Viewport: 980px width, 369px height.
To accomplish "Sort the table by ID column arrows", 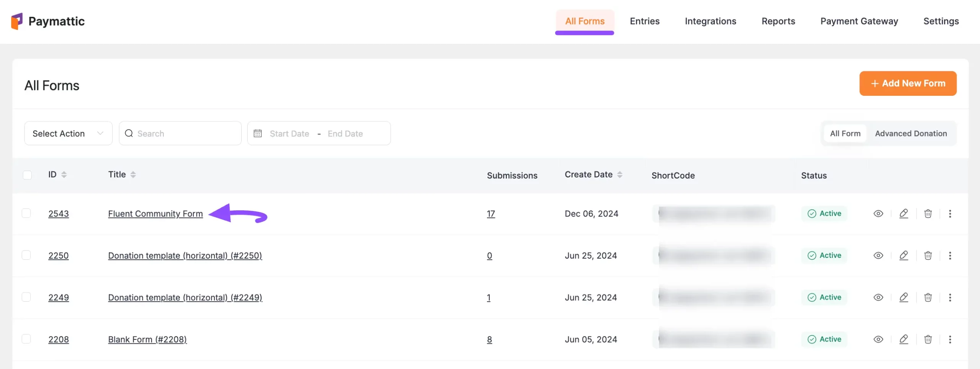I will click(64, 175).
